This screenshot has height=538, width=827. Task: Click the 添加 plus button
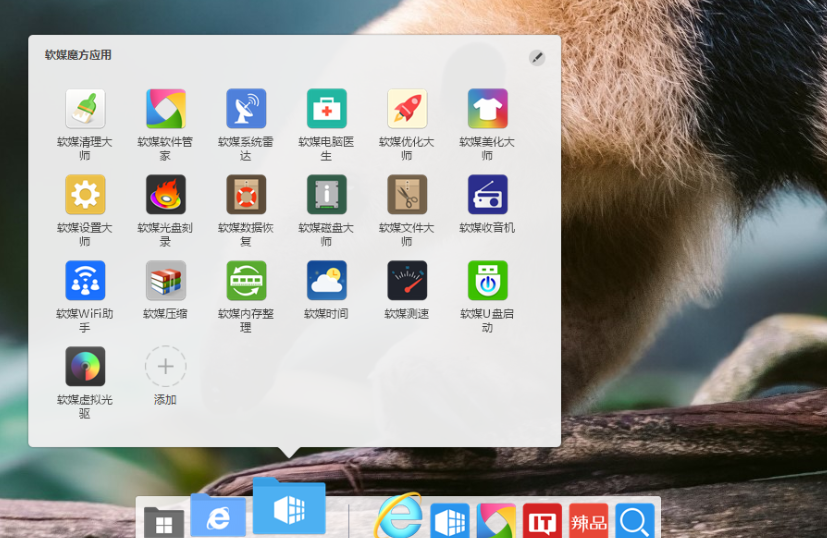pos(166,367)
